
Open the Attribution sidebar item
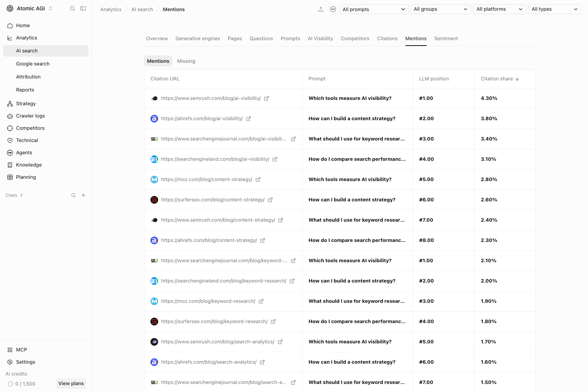click(28, 77)
